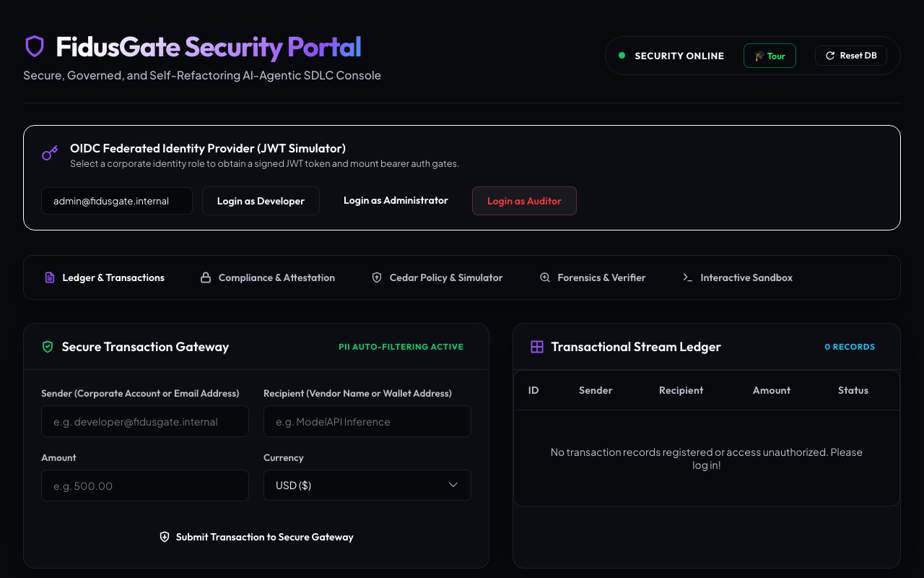This screenshot has width=924, height=578.
Task: Open the Cedar Policy & Simulator tab
Action: 437,277
